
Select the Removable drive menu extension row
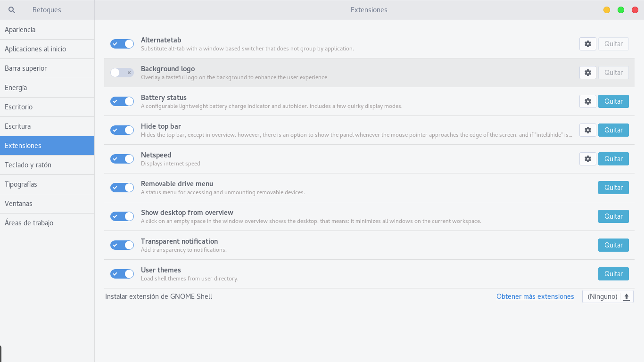tap(330, 188)
